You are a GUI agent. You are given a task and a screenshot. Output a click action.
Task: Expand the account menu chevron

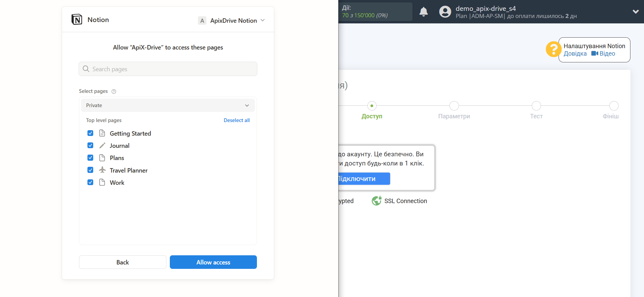(636, 12)
